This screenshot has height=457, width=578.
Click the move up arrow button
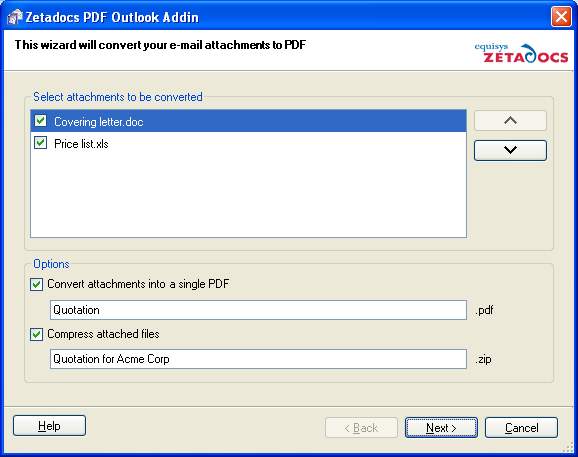click(x=510, y=121)
